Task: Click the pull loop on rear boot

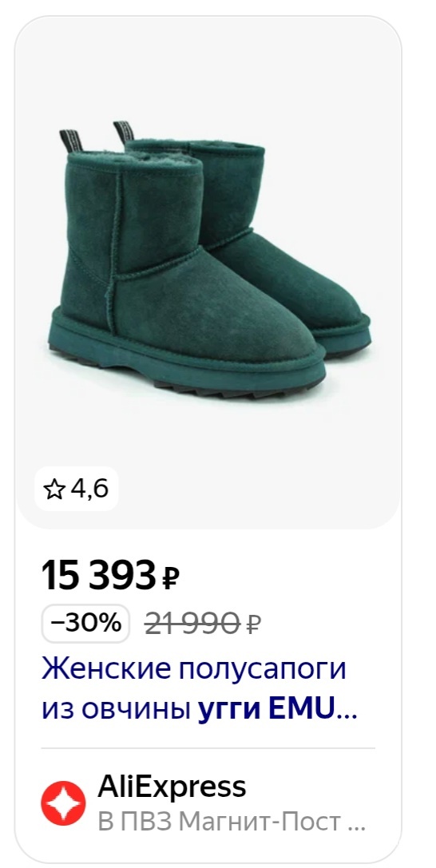Action: (124, 132)
